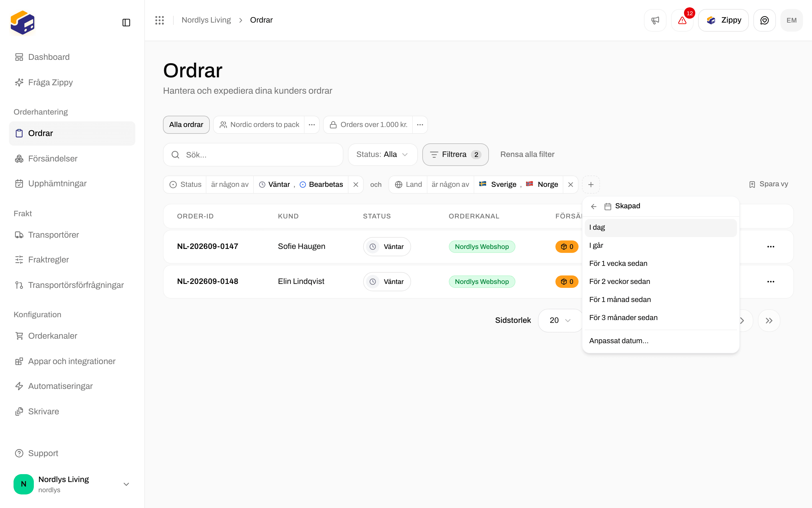
Task: Go to last page double-chevron
Action: pos(769,321)
